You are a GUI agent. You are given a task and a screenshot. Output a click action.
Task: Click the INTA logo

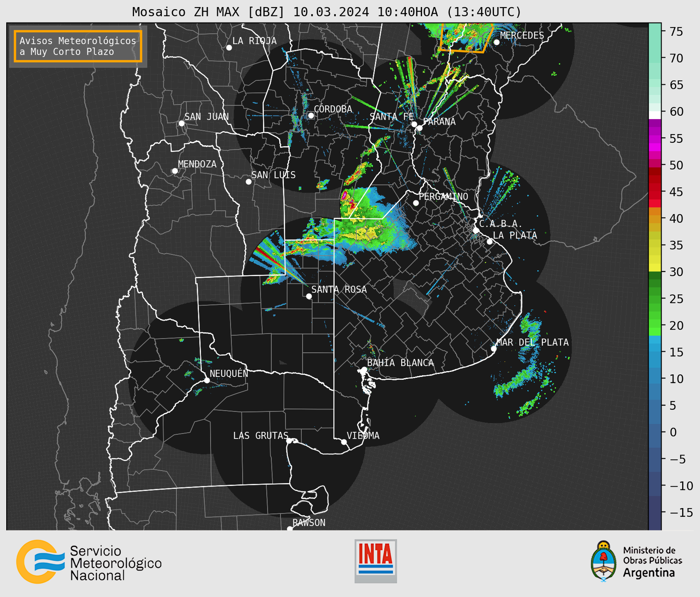coord(376,561)
